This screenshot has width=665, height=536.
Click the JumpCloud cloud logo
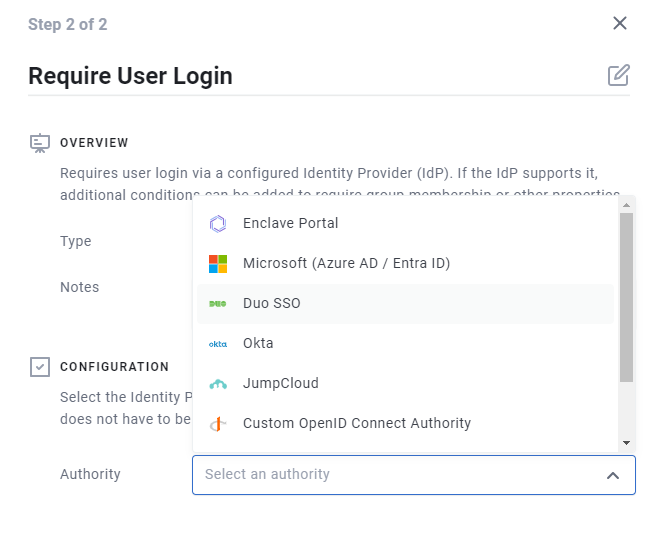tap(218, 384)
